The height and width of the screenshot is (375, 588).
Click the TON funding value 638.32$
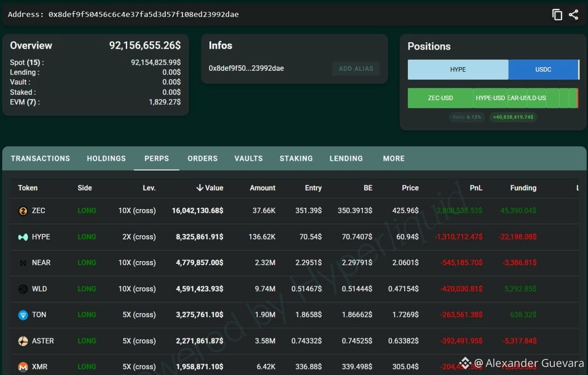point(523,315)
